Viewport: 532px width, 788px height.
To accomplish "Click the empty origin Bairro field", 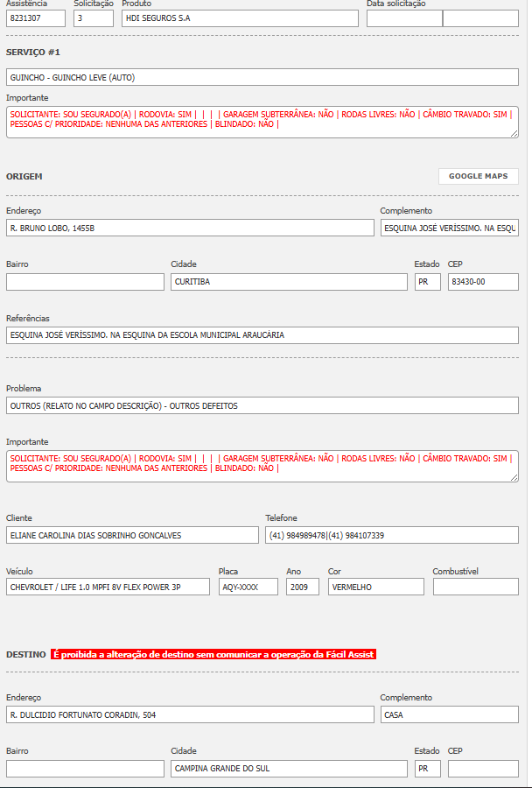I will pos(85,281).
